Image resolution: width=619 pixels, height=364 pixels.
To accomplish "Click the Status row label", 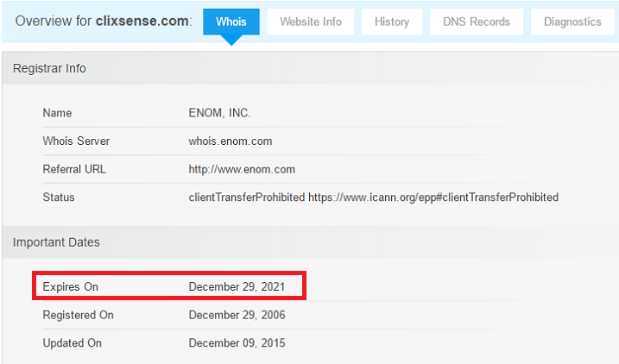I will (59, 198).
